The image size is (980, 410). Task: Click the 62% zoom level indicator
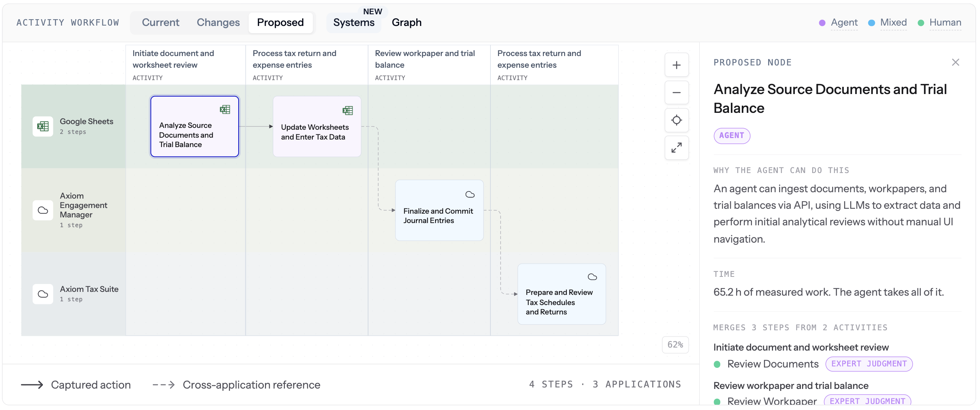675,345
